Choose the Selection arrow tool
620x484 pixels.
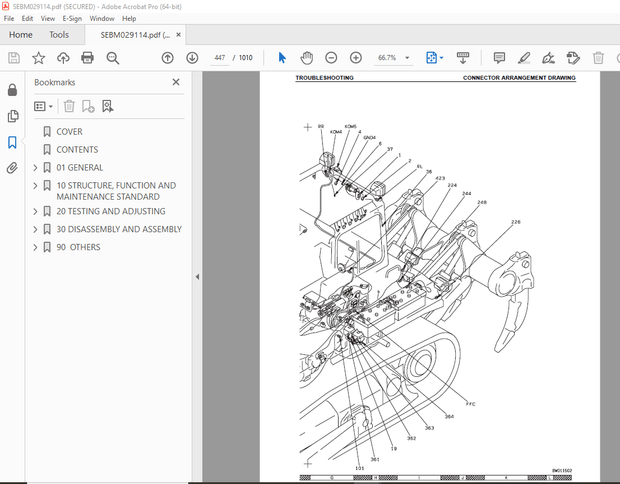pyautogui.click(x=282, y=58)
